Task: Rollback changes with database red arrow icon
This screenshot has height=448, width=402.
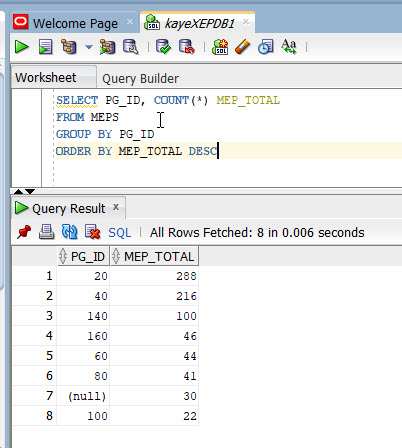Action: tap(187, 47)
